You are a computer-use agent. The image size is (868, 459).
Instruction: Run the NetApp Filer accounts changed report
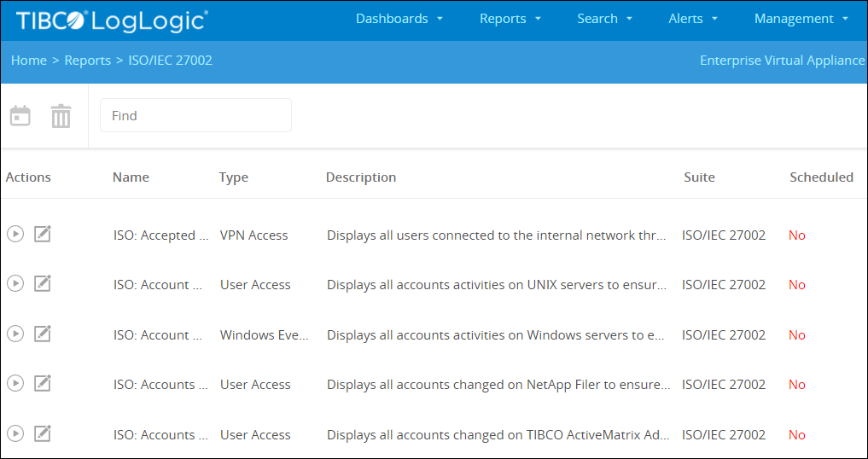tap(15, 383)
